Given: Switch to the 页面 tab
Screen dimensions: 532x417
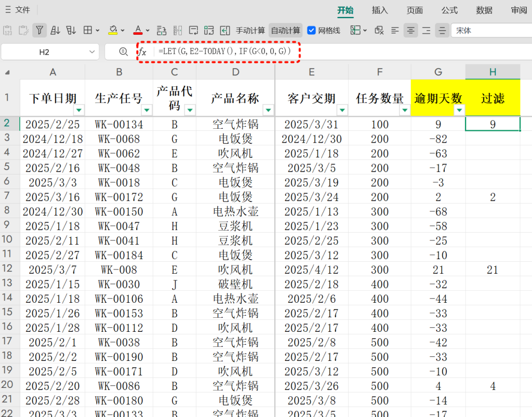Looking at the screenshot, I should (x=415, y=10).
